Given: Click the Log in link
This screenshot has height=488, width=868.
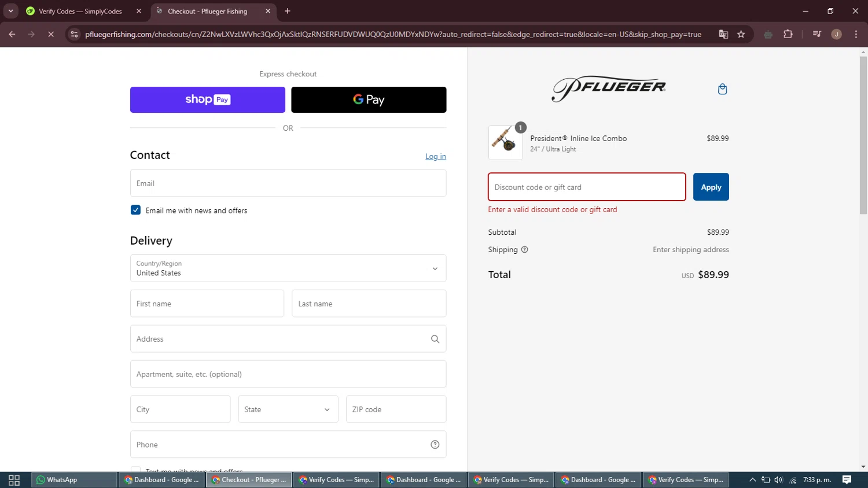Looking at the screenshot, I should [436, 157].
